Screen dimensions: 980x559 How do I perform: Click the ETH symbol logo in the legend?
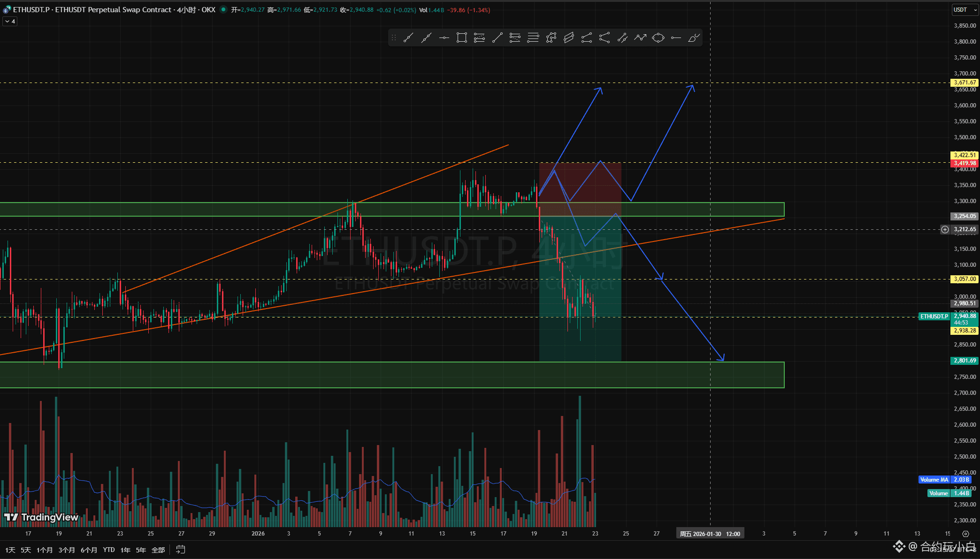coord(7,9)
